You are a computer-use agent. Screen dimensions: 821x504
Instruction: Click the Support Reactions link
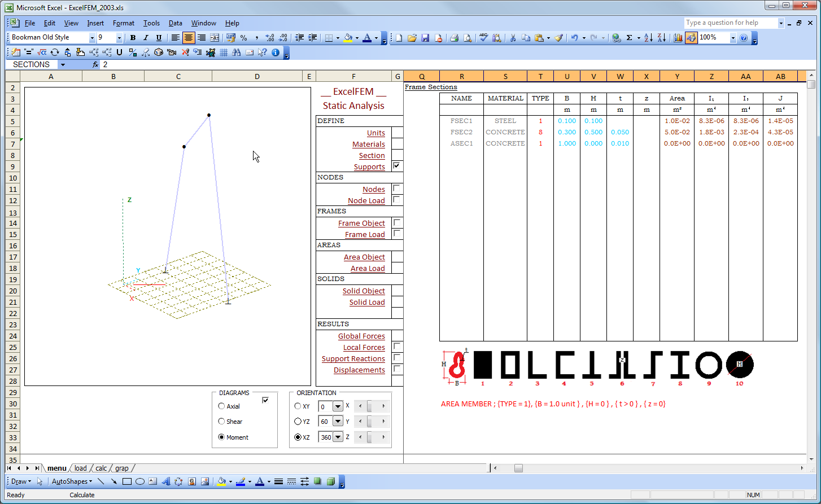coord(353,359)
